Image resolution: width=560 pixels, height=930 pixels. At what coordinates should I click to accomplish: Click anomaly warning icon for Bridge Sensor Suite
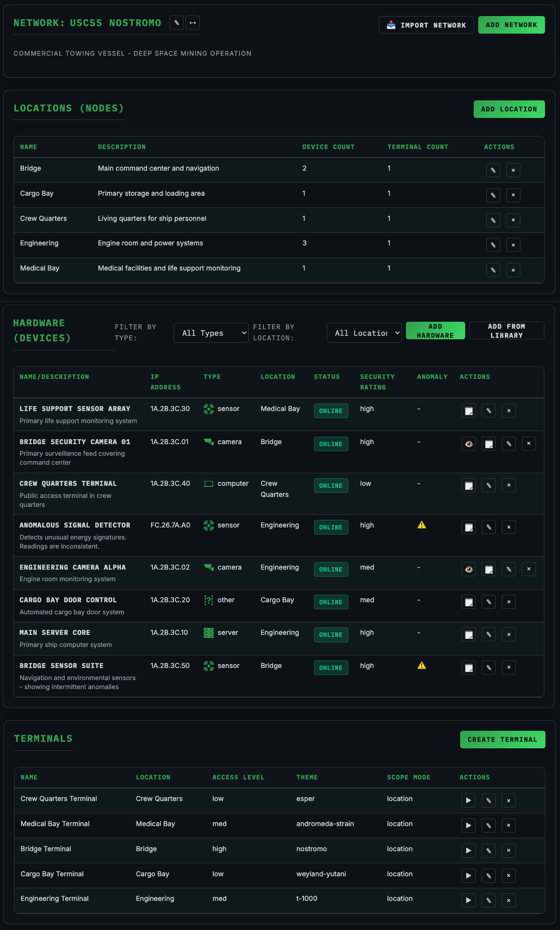coord(422,666)
